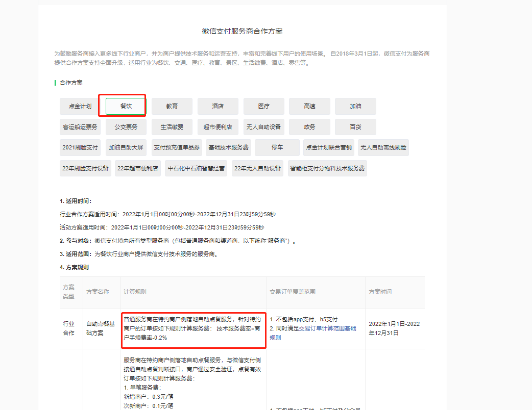Switch to the 教育 tab
This screenshot has height=410, width=532.
(172, 106)
